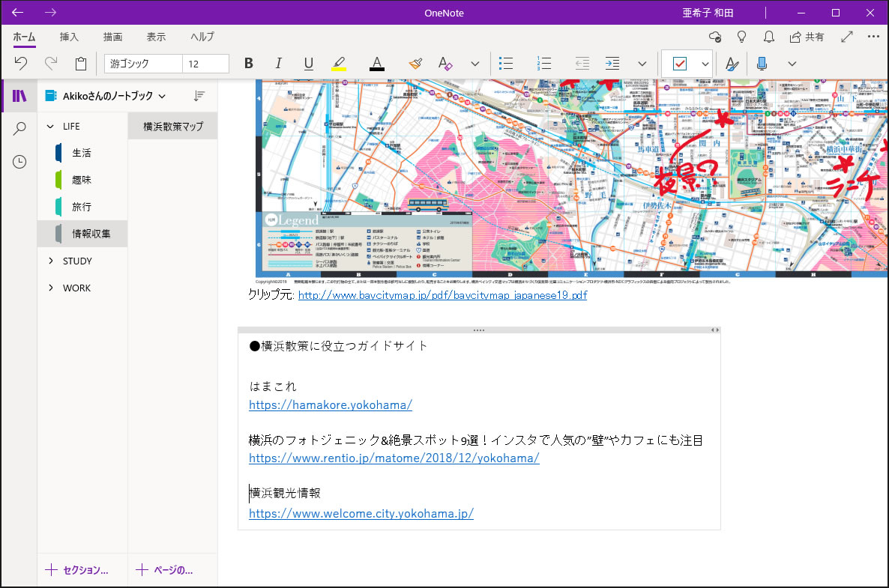
Task: Select the Format Painter brush icon
Action: coord(416,64)
